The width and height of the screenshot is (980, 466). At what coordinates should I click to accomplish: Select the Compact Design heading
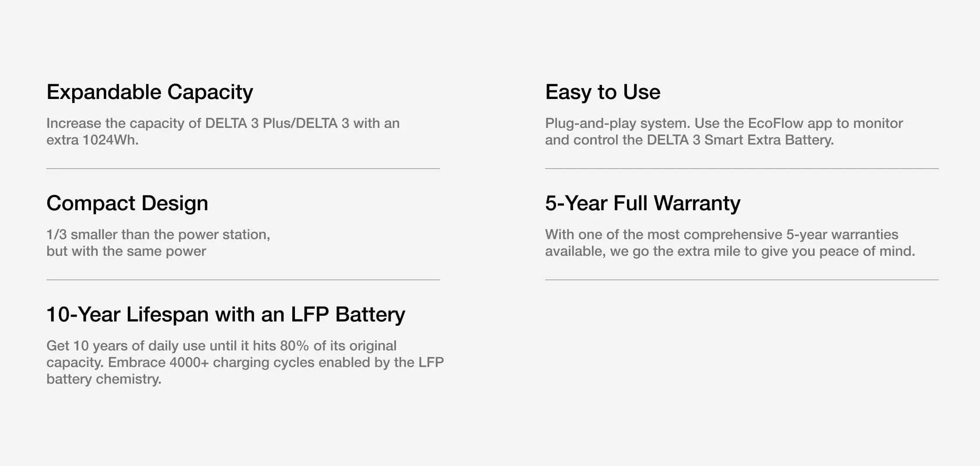coord(127,203)
